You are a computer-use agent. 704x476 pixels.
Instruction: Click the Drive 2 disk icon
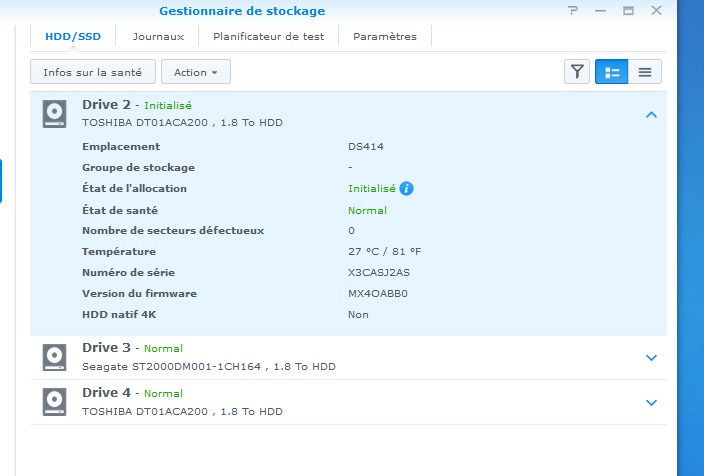click(x=54, y=114)
